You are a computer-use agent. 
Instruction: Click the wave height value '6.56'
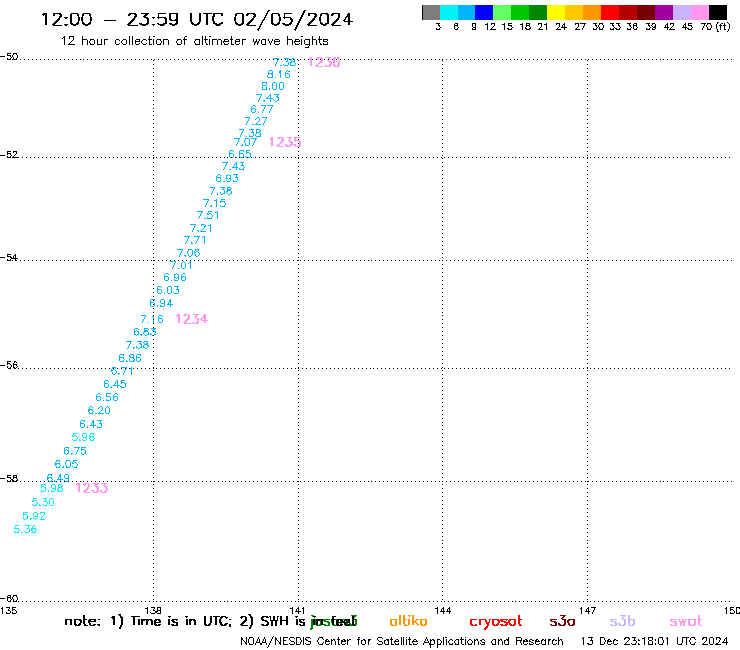[107, 397]
